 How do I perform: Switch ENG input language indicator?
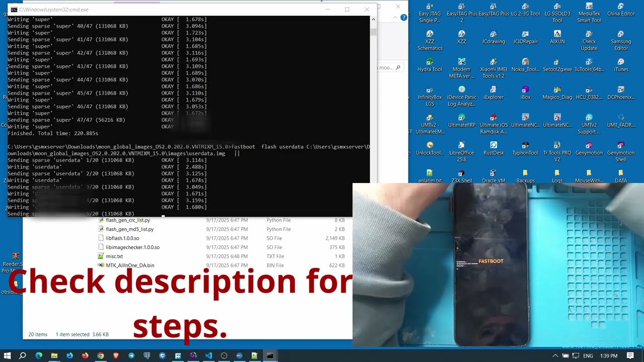point(588,356)
